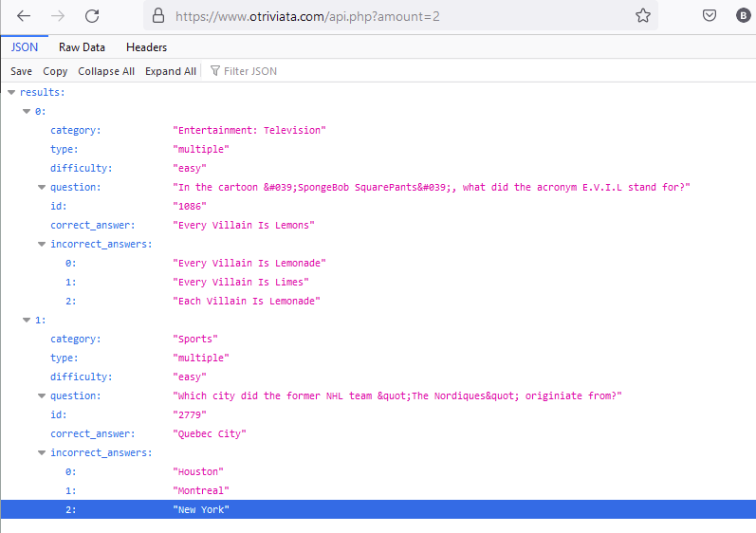Click the SpongeBob SquarePants question text
This screenshot has width=756, height=533.
click(432, 187)
